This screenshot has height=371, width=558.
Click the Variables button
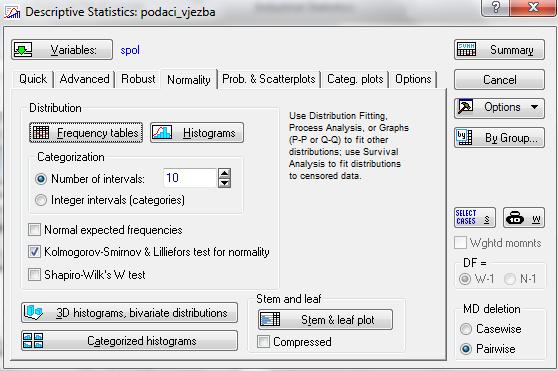pyautogui.click(x=62, y=49)
